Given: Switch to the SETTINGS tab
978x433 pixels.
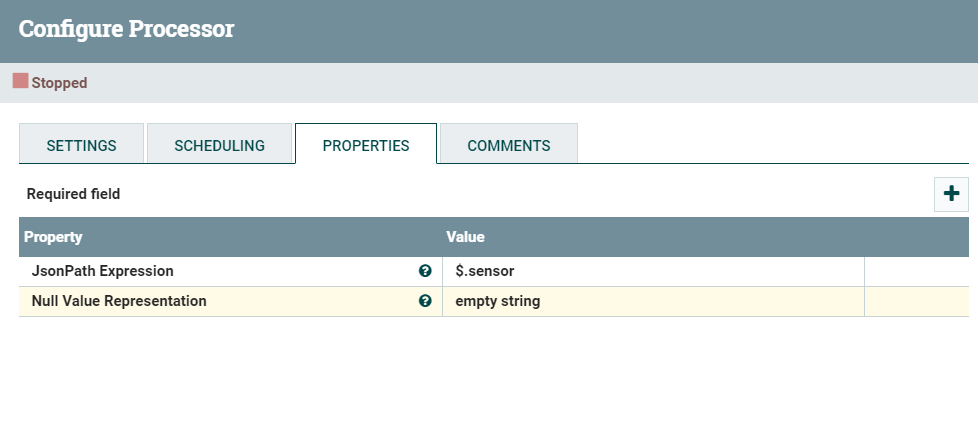Looking at the screenshot, I should pos(82,145).
